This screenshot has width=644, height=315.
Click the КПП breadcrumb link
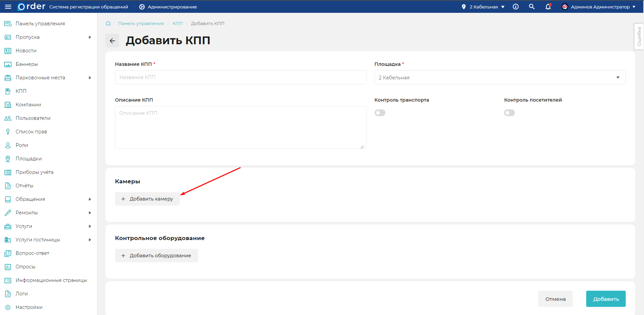(x=177, y=23)
